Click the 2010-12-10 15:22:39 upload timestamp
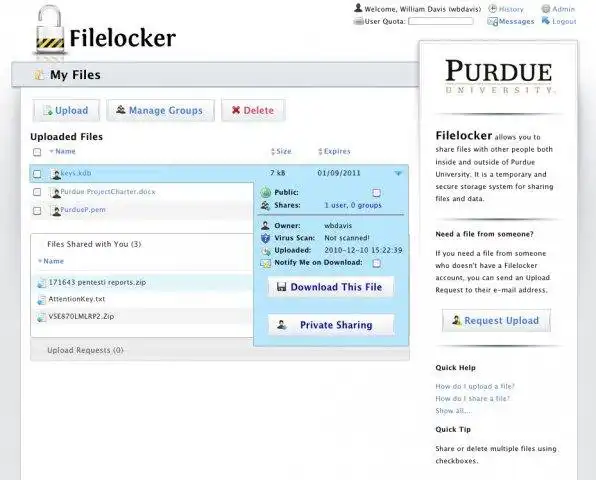Image resolution: width=596 pixels, height=480 pixels. (x=363, y=250)
